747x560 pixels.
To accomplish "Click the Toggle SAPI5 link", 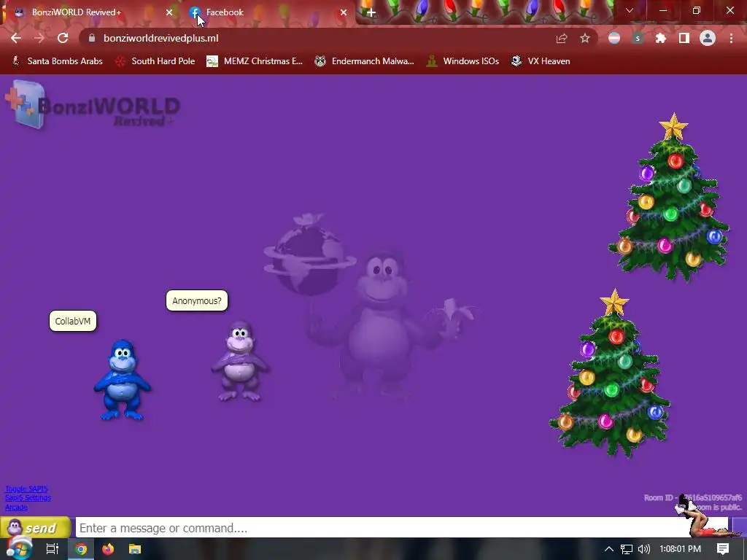I will (x=26, y=489).
